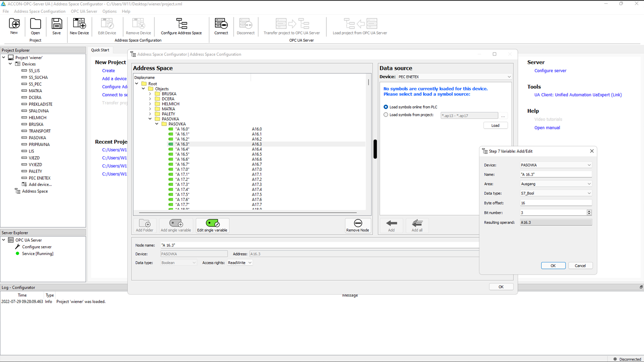The width and height of the screenshot is (644, 362).
Task: Click the browse ... button for project file
Action: point(503,116)
